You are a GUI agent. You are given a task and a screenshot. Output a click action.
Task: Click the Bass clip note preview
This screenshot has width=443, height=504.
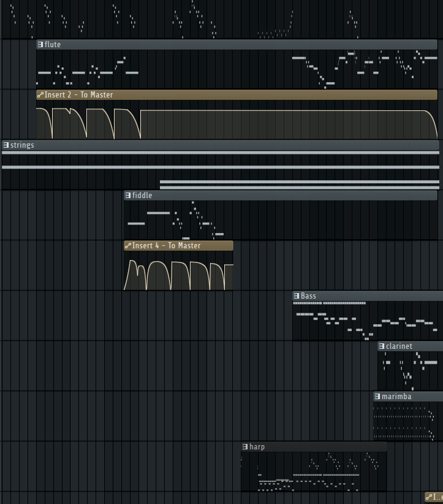coord(368,321)
